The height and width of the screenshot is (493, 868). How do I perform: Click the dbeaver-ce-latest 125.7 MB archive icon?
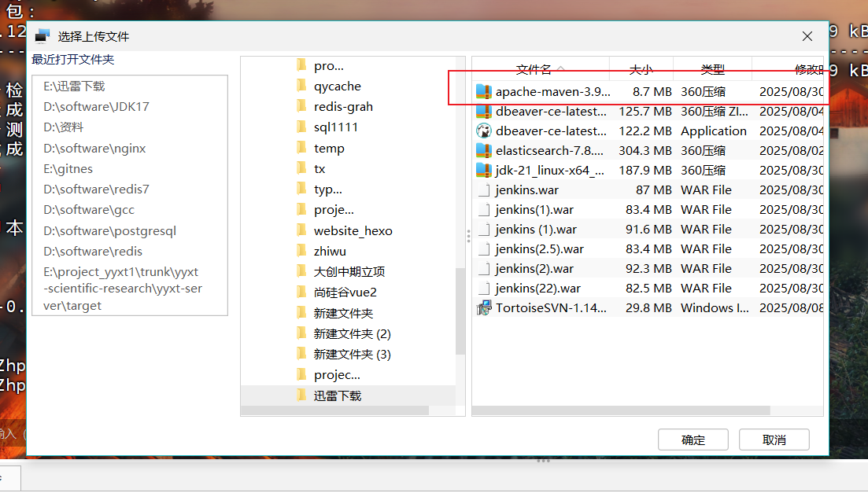pyautogui.click(x=484, y=111)
